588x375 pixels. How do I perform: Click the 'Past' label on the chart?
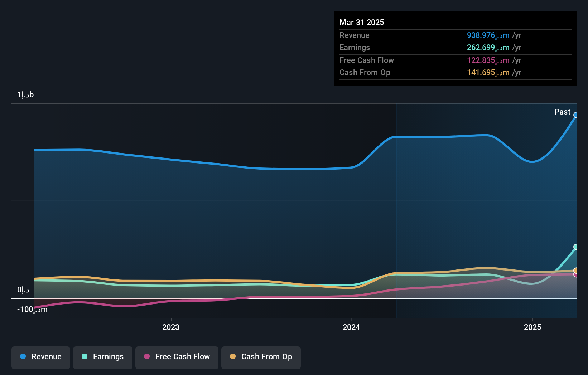(562, 112)
